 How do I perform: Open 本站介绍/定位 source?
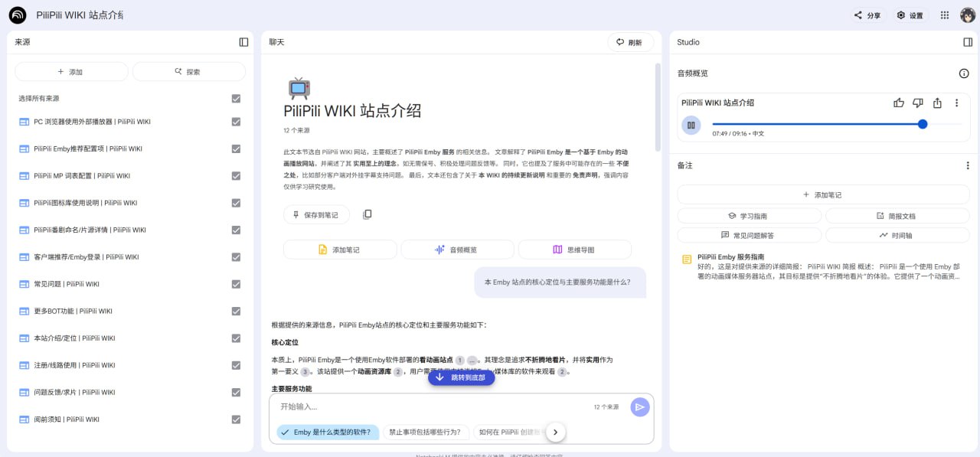click(74, 338)
